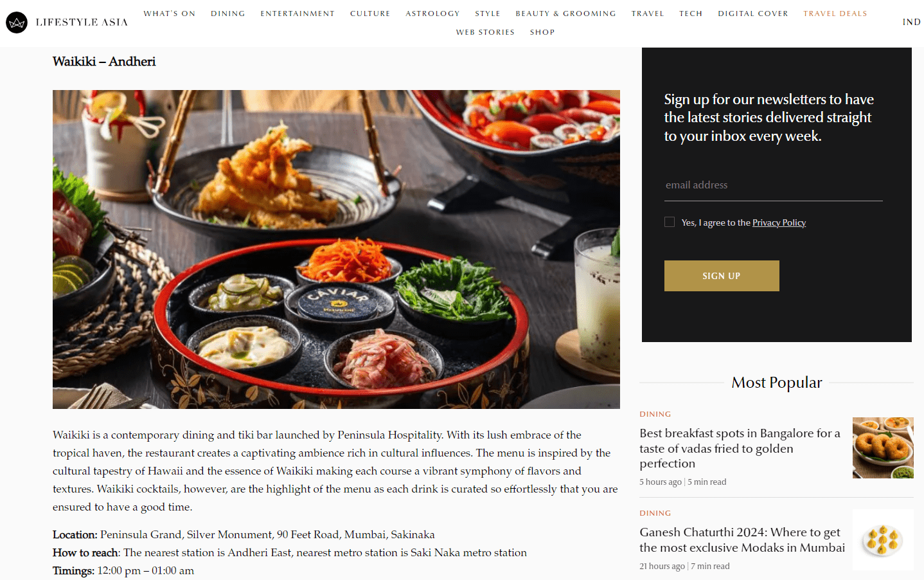This screenshot has height=580, width=924.
Task: Open the IND region selector
Action: [x=911, y=22]
